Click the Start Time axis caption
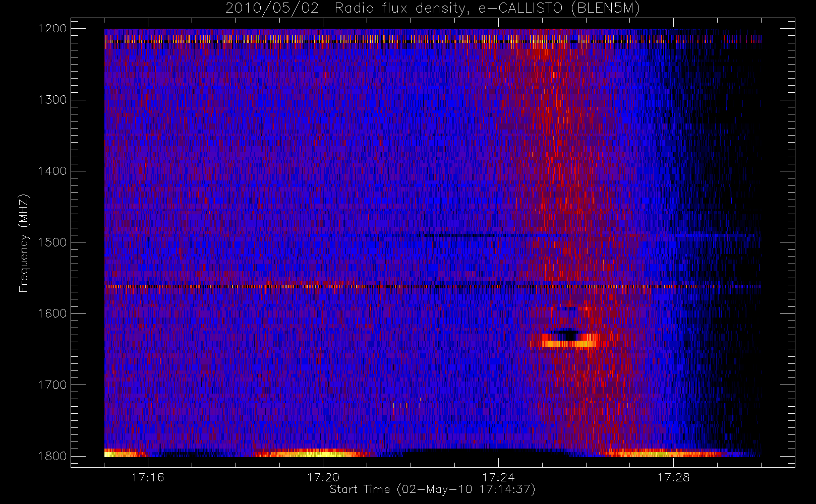 pyautogui.click(x=432, y=489)
